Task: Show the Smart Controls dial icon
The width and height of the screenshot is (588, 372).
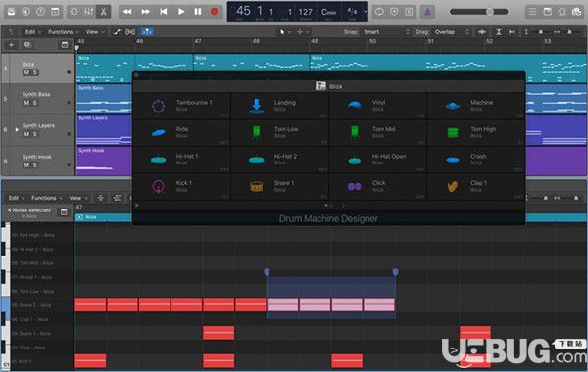Action: tap(73, 12)
